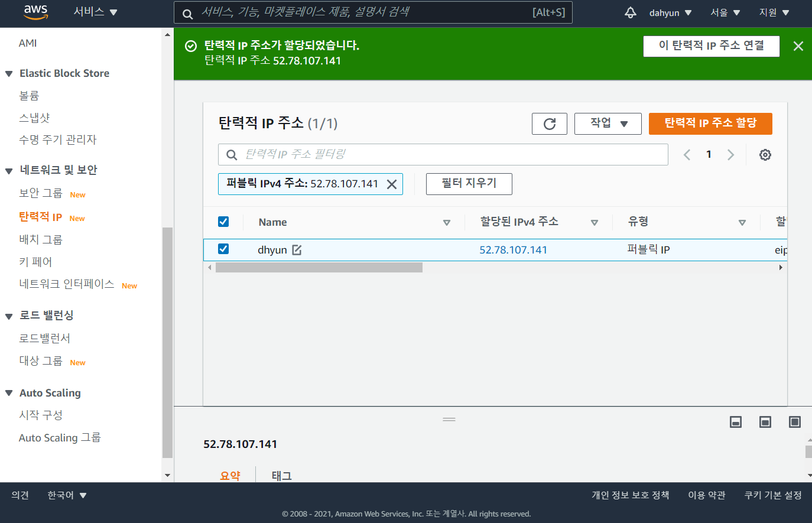Click the search magnifier icon in top bar

tap(187, 14)
